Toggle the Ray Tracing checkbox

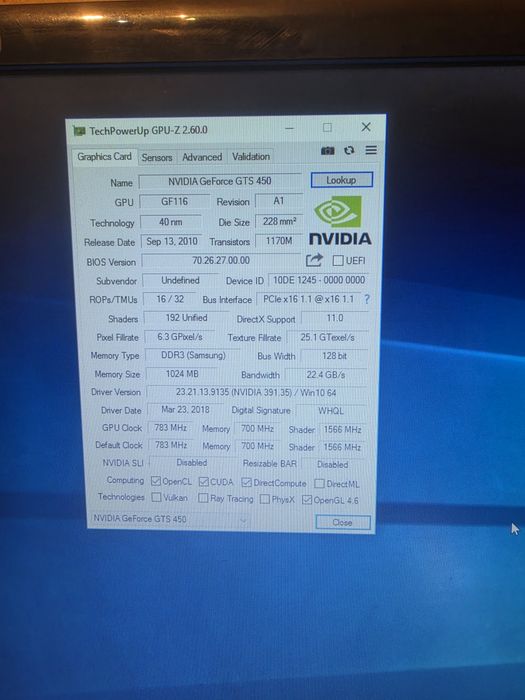pyautogui.click(x=203, y=498)
